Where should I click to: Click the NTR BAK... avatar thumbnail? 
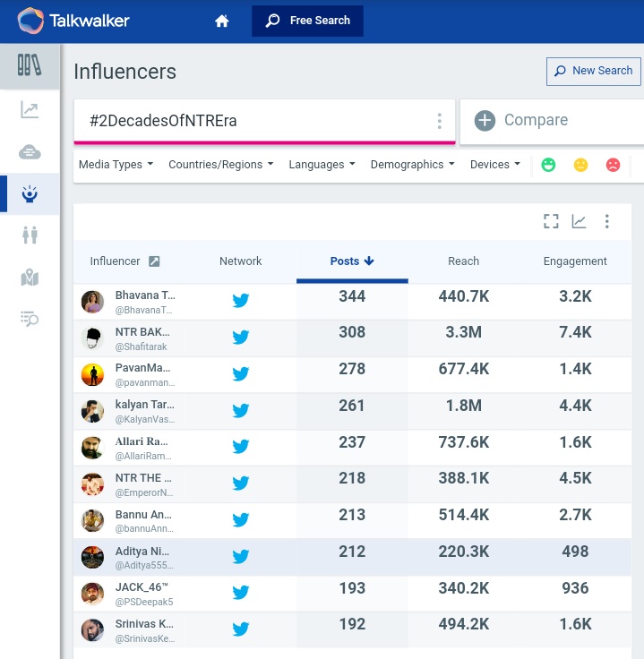(92, 338)
